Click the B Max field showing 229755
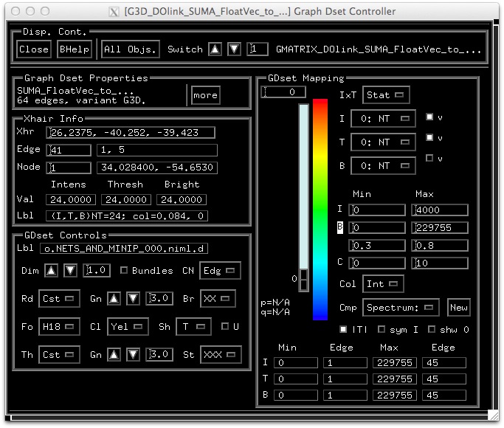The width and height of the screenshot is (504, 428). point(439,227)
